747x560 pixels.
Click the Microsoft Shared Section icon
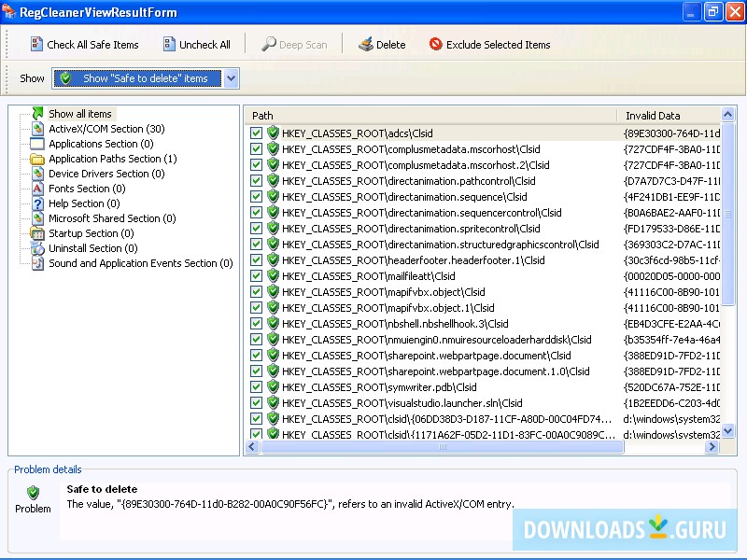37,218
